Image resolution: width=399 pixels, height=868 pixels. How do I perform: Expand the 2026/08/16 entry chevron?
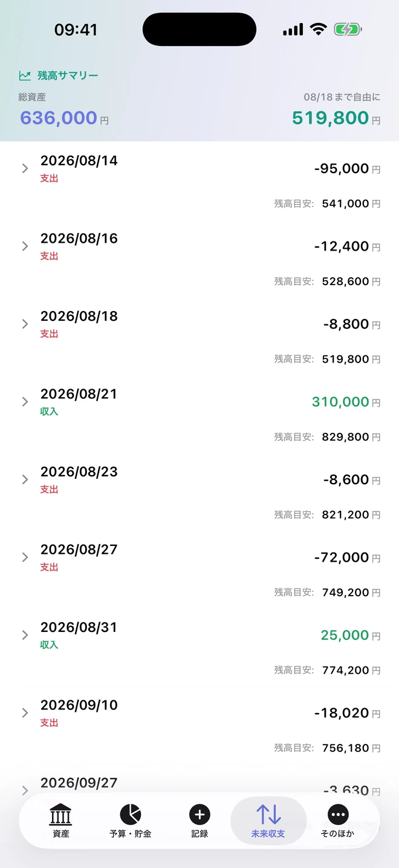[x=25, y=246]
